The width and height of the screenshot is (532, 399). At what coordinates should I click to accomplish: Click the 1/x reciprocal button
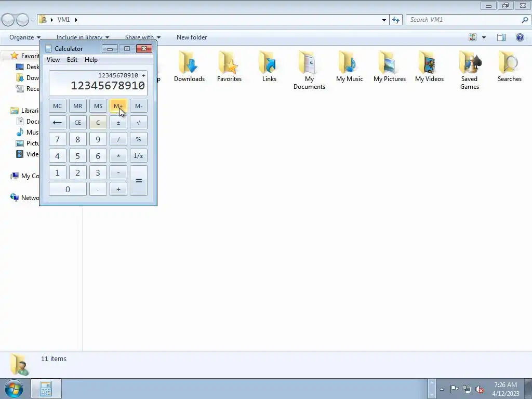(138, 156)
